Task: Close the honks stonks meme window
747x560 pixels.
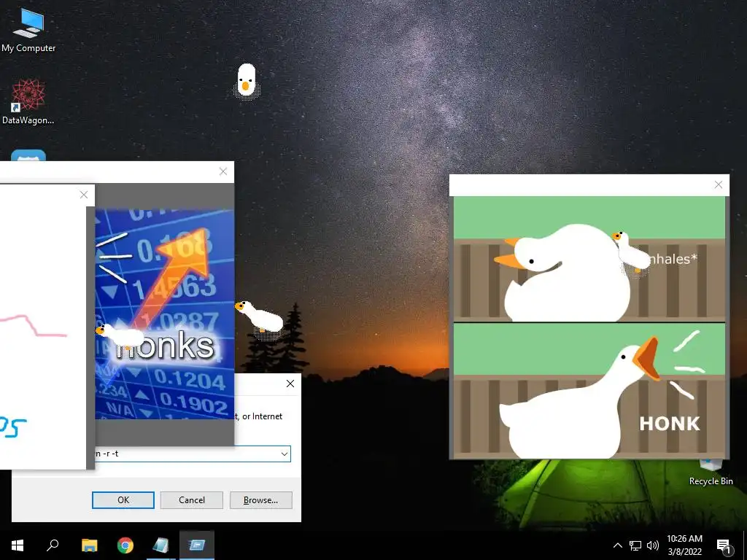Action: click(x=223, y=171)
